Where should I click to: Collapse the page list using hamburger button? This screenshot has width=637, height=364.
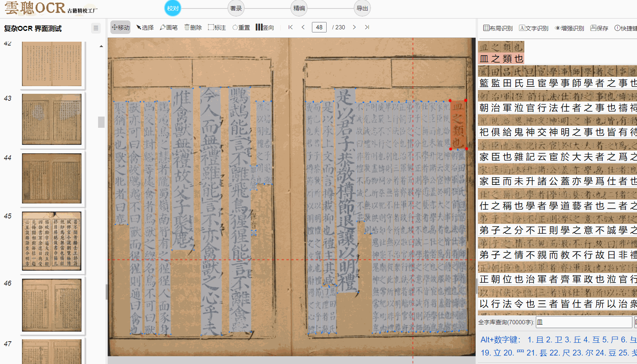point(96,28)
